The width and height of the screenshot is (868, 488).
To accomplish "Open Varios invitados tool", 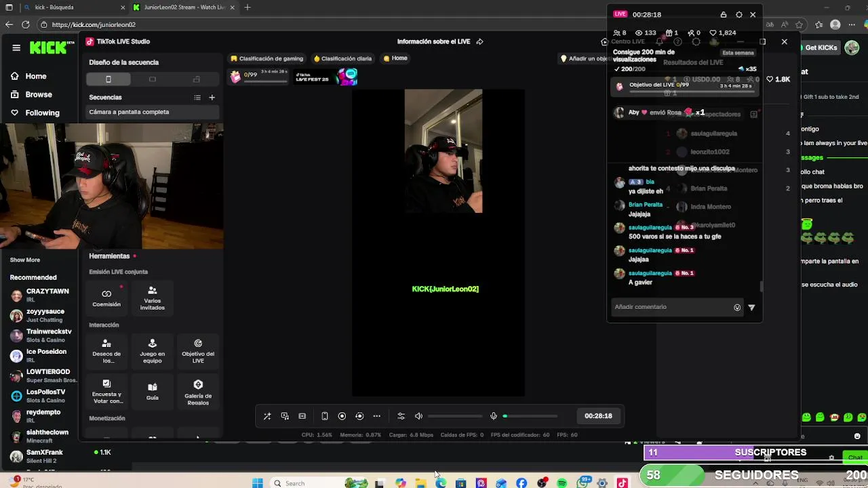I will coord(152,298).
